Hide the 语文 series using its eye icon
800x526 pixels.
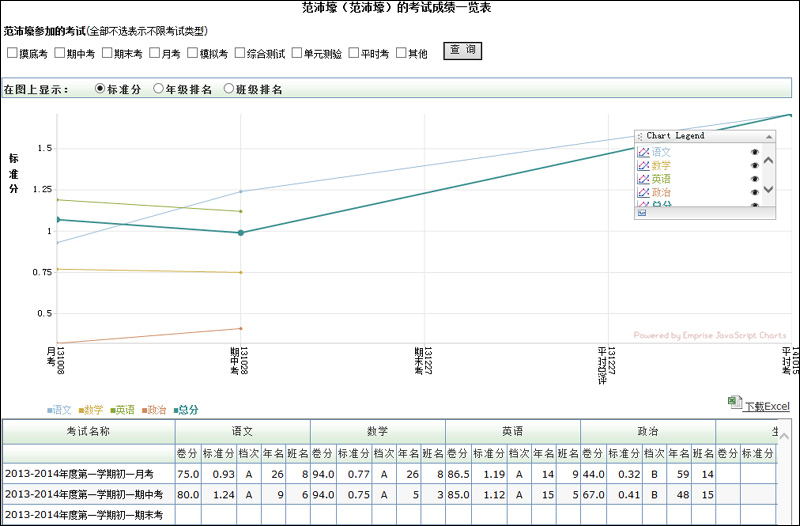tap(755, 152)
